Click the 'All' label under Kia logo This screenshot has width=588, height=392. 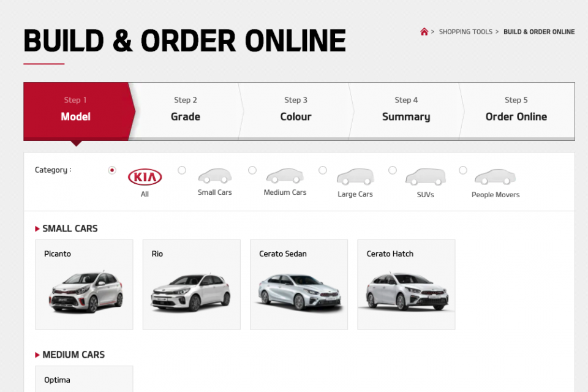tap(145, 194)
